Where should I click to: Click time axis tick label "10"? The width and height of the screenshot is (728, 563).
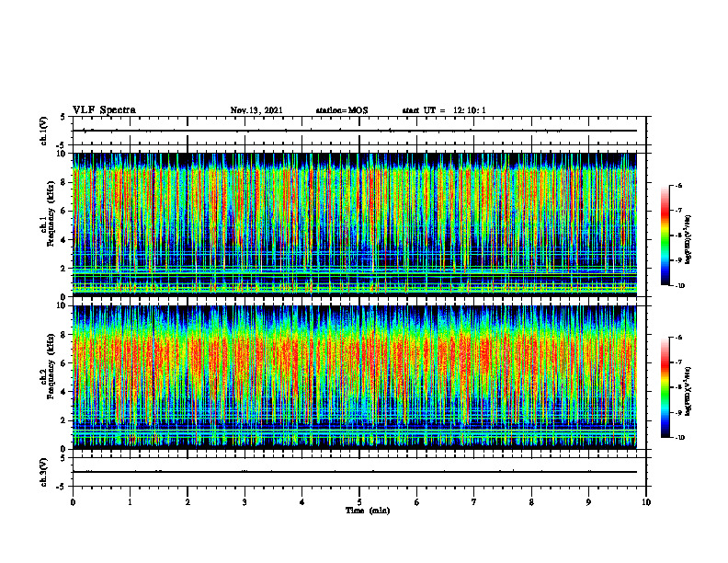(646, 502)
